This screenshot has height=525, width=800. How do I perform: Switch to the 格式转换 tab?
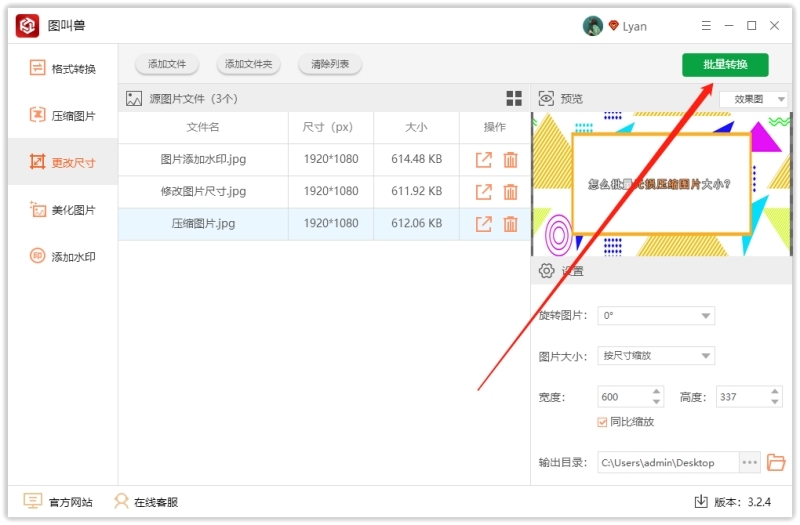[63, 69]
